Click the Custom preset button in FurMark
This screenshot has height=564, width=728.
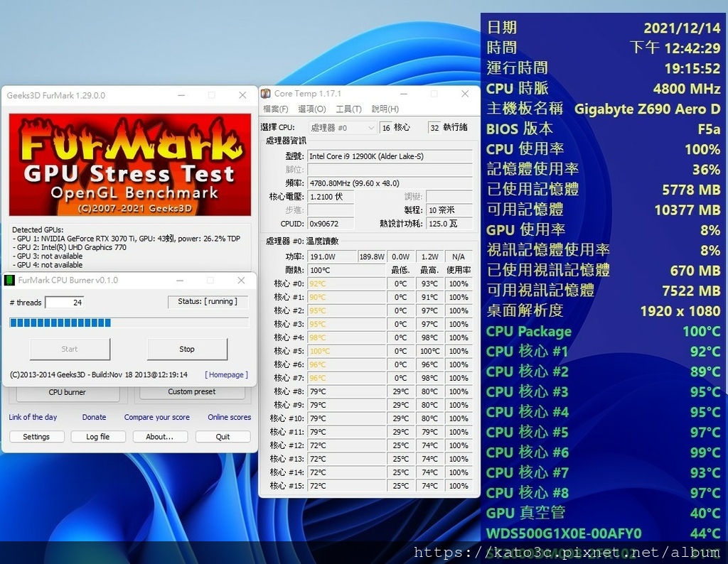click(x=192, y=391)
